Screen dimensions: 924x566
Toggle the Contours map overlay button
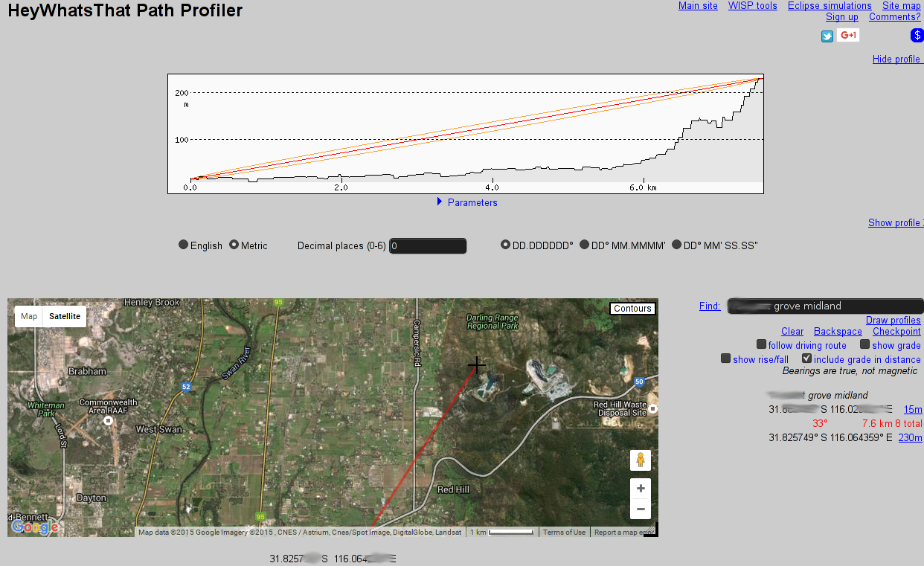coord(632,309)
